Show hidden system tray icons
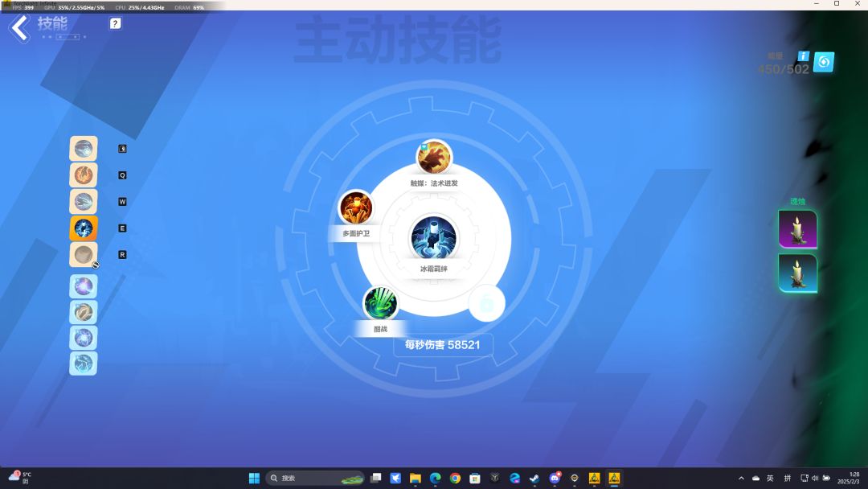 tap(741, 478)
